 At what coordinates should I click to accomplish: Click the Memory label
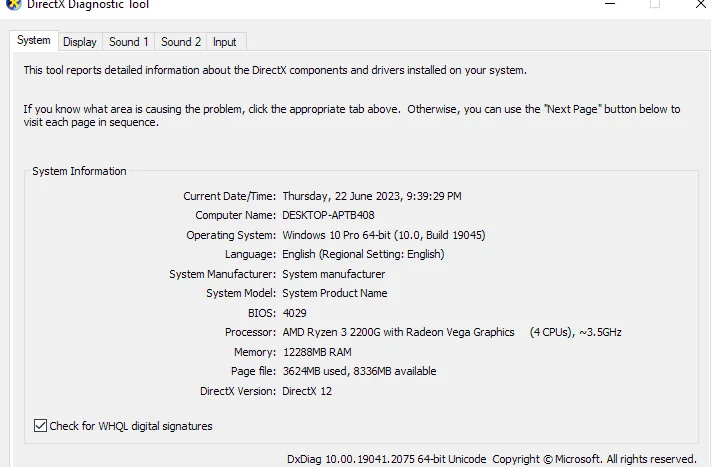(x=255, y=352)
